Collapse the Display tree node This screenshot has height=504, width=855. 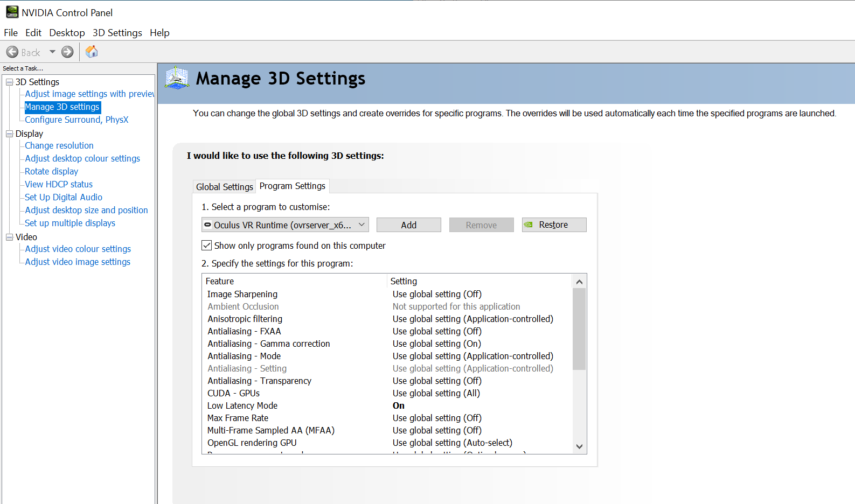(x=9, y=134)
